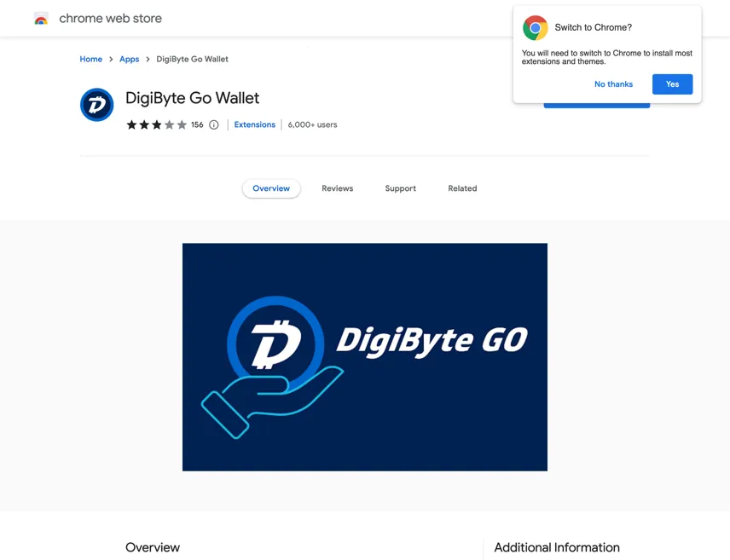730x560 pixels.
Task: Click the Chrome logo in the popup
Action: (535, 28)
